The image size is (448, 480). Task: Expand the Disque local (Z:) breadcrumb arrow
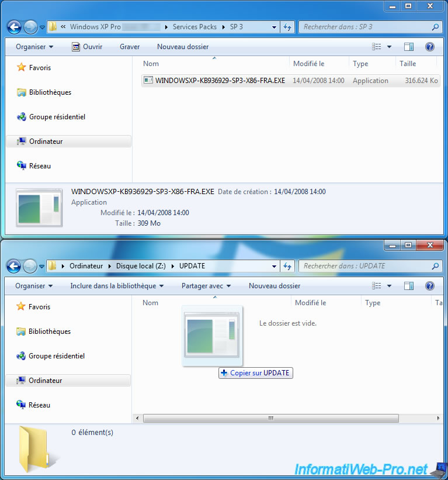(x=173, y=266)
